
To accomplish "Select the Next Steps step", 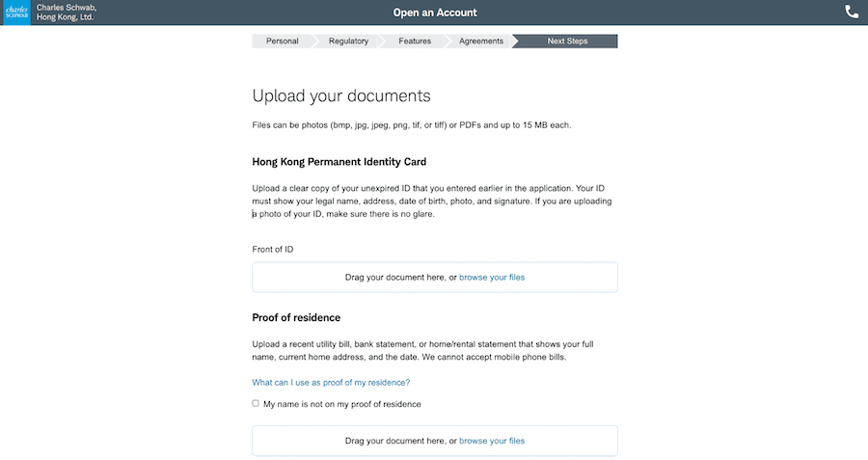I will 567,41.
